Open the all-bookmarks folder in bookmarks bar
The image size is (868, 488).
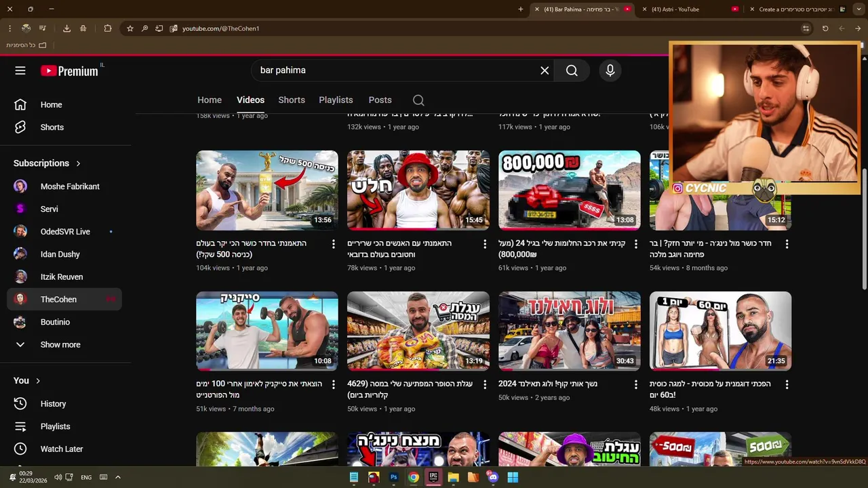(x=26, y=45)
